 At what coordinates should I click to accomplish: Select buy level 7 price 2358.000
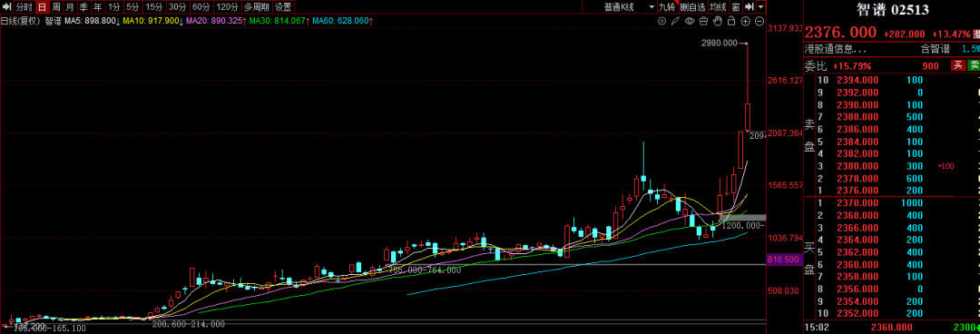tap(857, 277)
